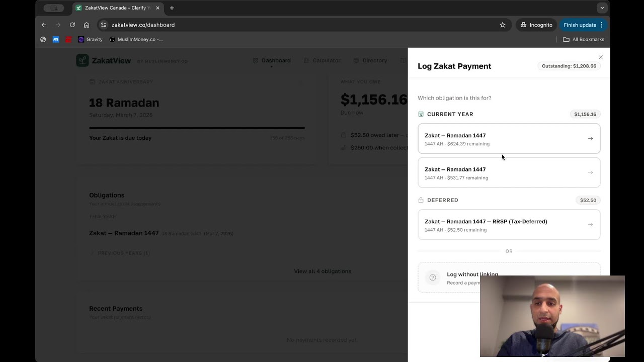
Task: Click the $1,156.16 current year total badge
Action: pos(585,114)
